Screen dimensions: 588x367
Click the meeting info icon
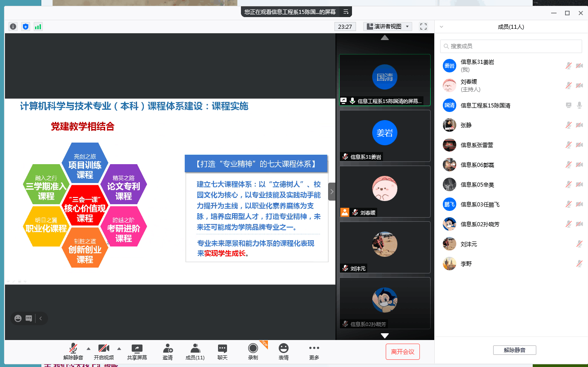click(13, 27)
